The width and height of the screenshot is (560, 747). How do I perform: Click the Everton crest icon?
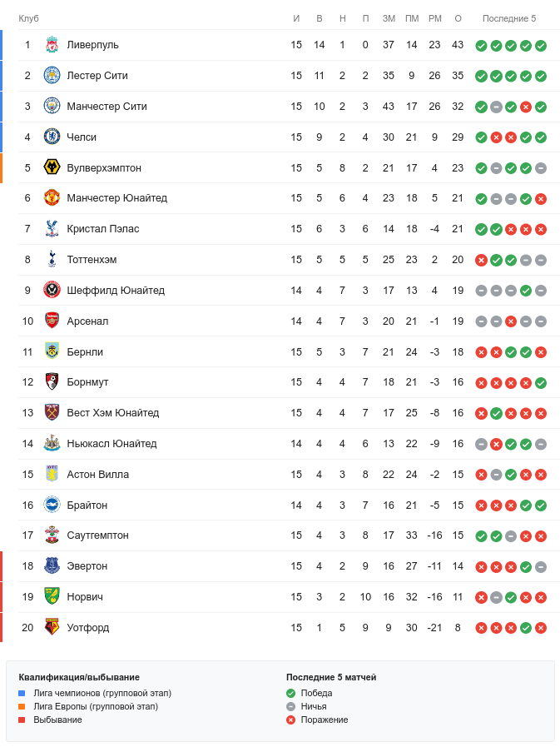point(52,566)
